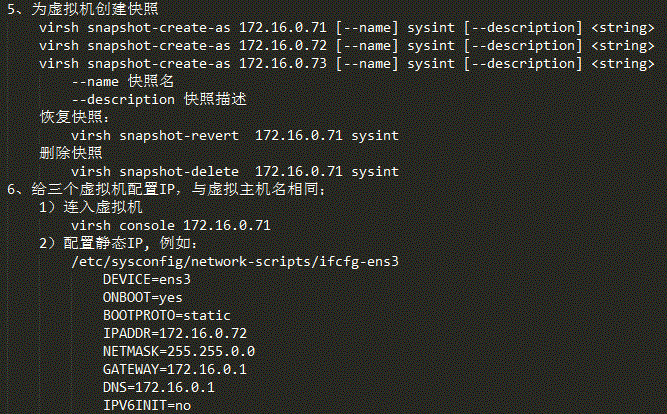Click the 'virsh snapshot-revert' command line
The image size is (667, 414).
click(235, 135)
